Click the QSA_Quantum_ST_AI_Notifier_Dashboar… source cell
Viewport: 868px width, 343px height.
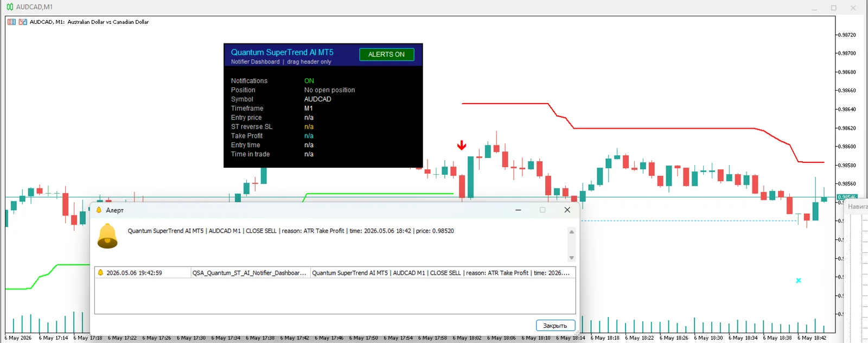pos(250,273)
